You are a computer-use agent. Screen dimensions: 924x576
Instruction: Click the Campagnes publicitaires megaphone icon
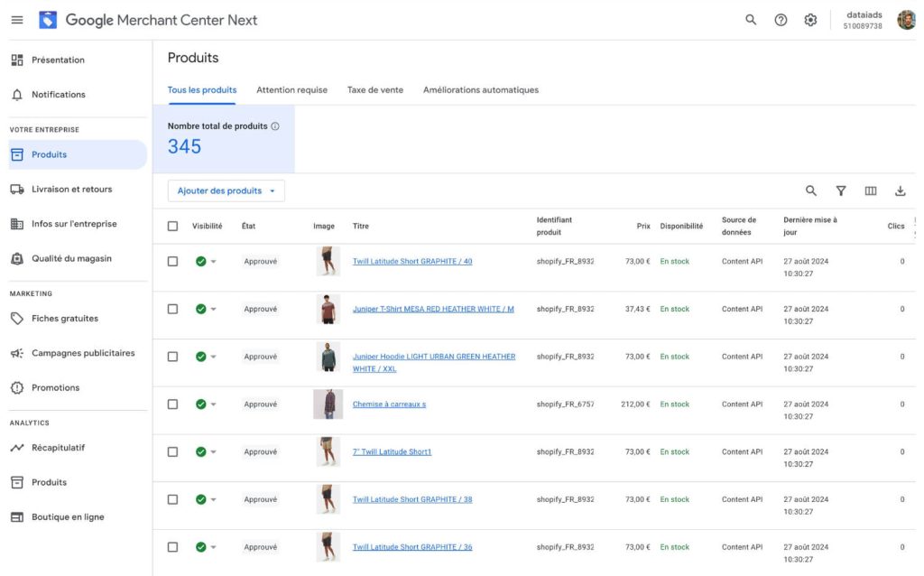pyautogui.click(x=17, y=353)
